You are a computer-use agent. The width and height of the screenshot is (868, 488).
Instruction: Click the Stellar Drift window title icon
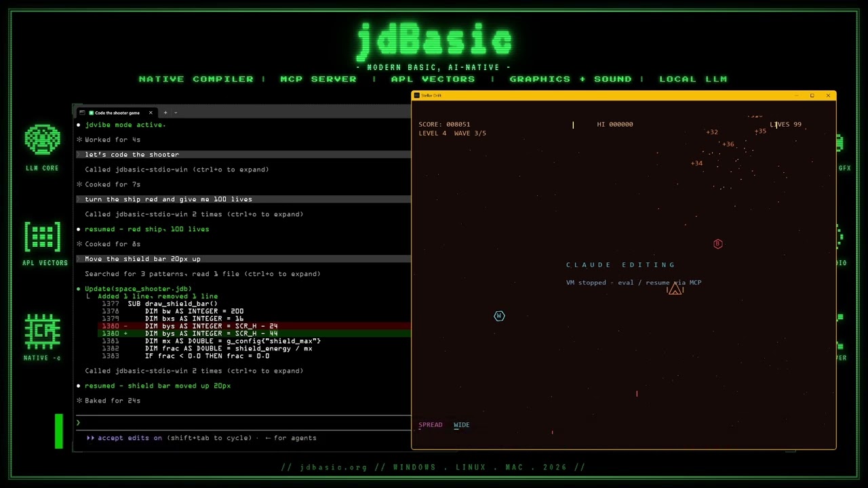click(x=416, y=96)
